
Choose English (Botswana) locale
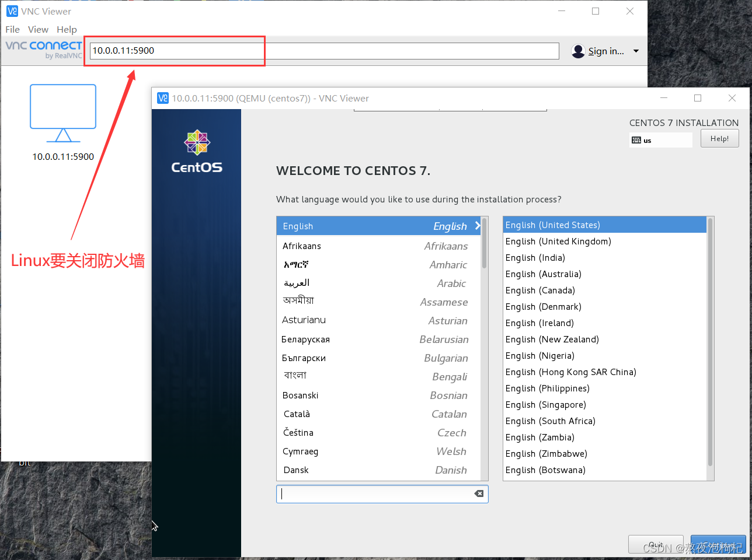[604, 470]
